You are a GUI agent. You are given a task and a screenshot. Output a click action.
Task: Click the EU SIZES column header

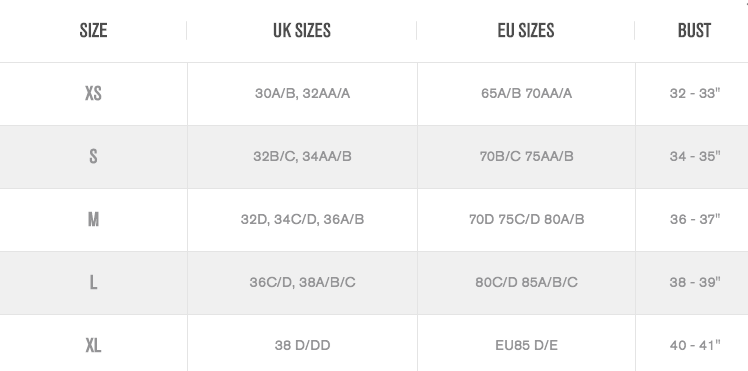526,31
